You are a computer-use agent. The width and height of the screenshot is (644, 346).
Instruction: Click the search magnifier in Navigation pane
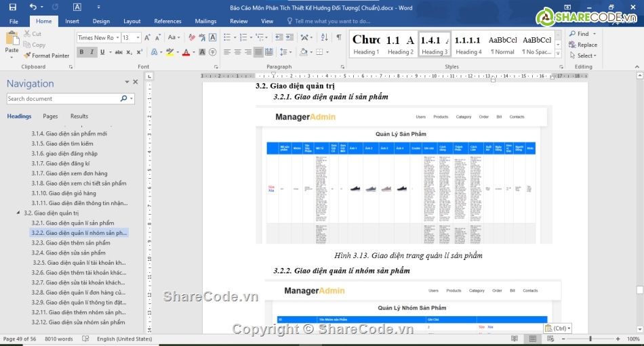(x=123, y=98)
